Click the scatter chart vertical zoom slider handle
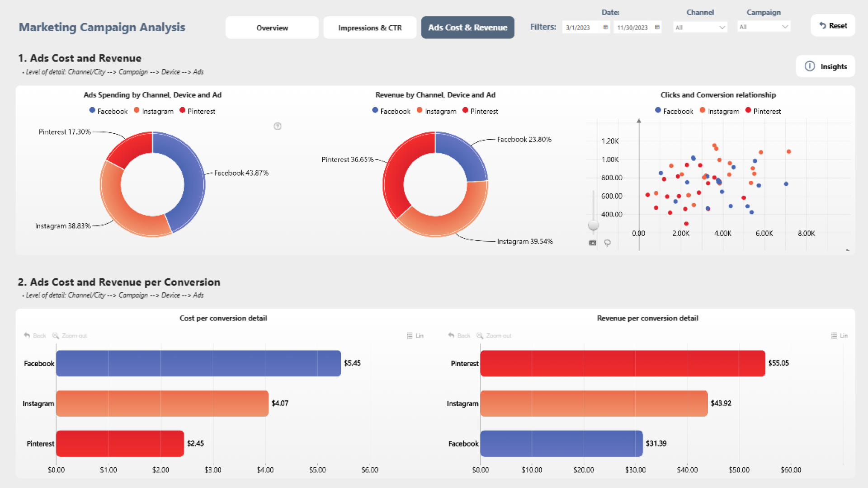The width and height of the screenshot is (868, 488). coord(593,225)
